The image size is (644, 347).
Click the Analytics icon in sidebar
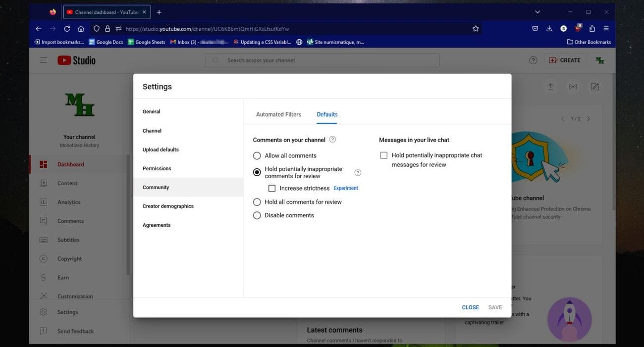tap(44, 202)
